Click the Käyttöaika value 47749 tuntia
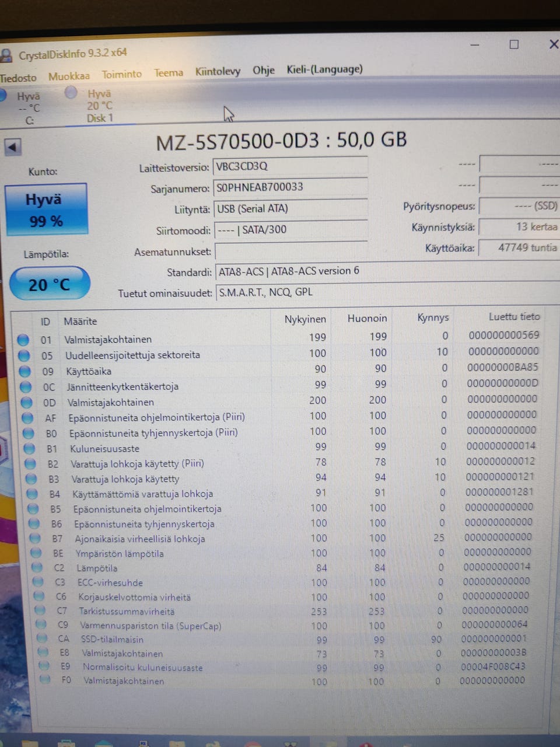This screenshot has height=747, width=560. pos(519,247)
